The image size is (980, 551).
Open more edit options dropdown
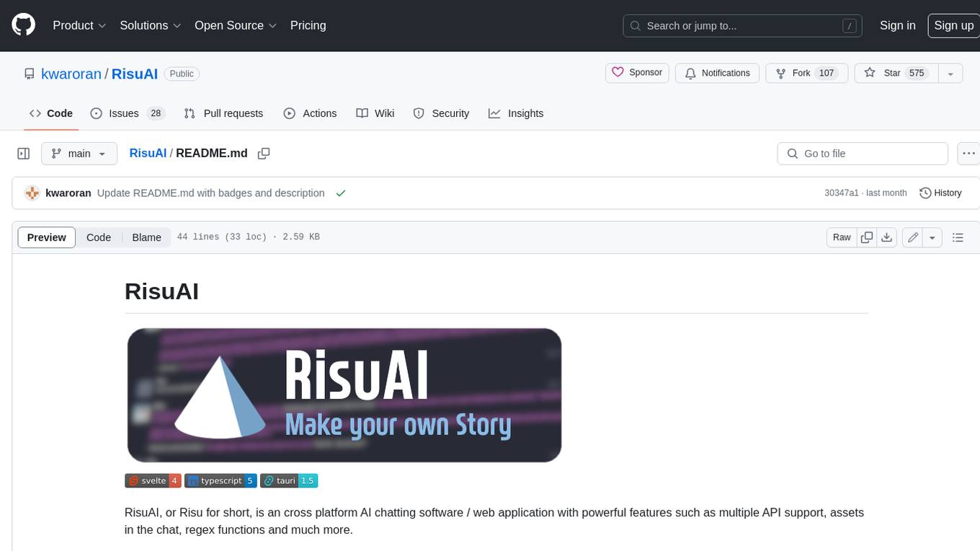(x=932, y=237)
